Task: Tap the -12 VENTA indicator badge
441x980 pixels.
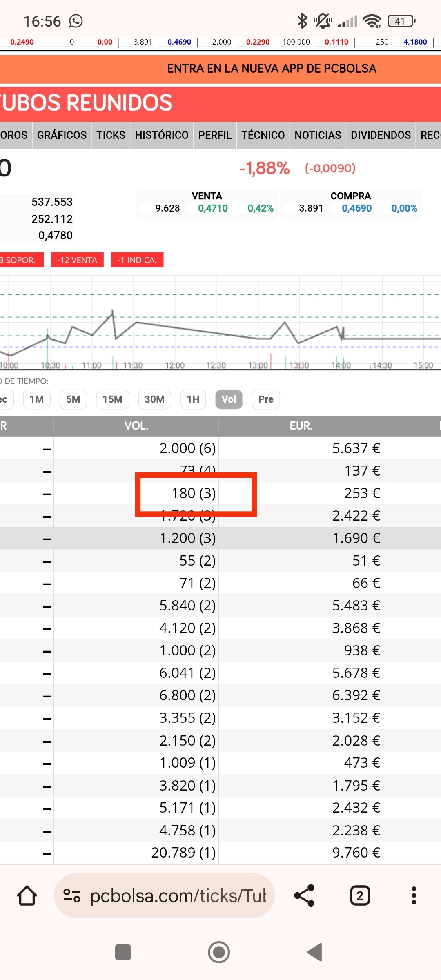Action: [x=77, y=260]
